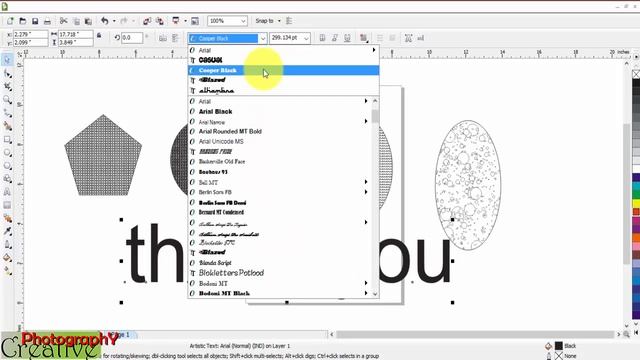
Task: Expand the Undo history arrow
Action: pyautogui.click(x=114, y=21)
